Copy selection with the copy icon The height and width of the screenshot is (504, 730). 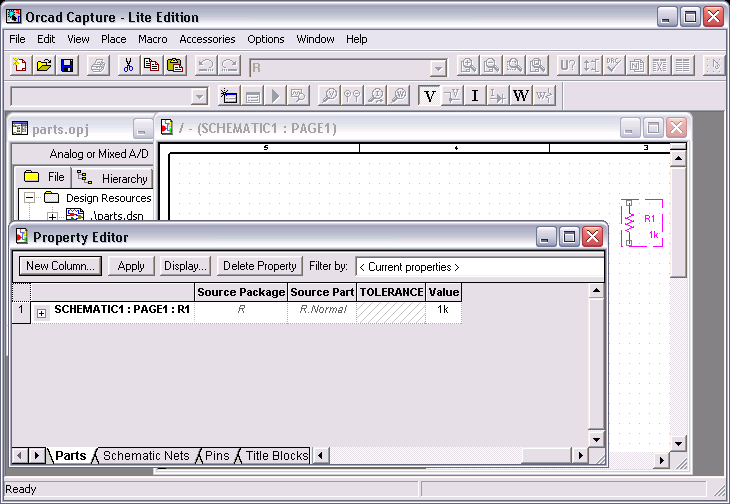(x=151, y=66)
